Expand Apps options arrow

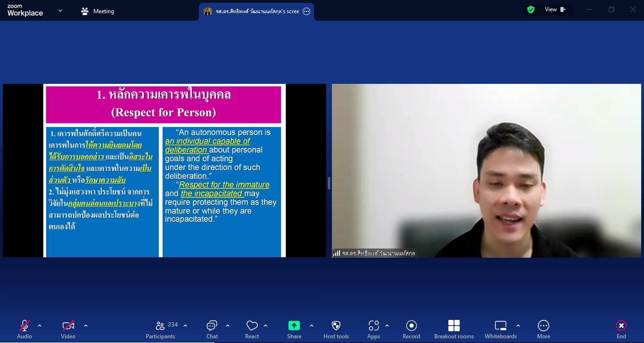click(x=387, y=326)
